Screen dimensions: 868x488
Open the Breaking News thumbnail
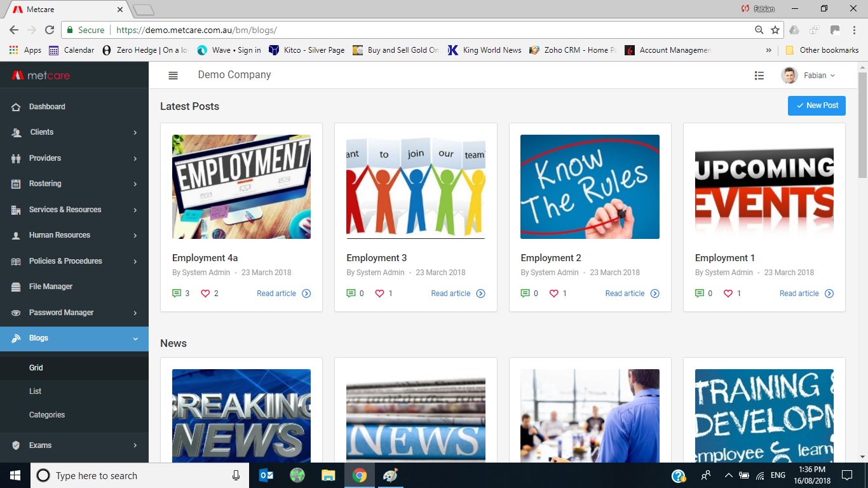click(x=241, y=416)
